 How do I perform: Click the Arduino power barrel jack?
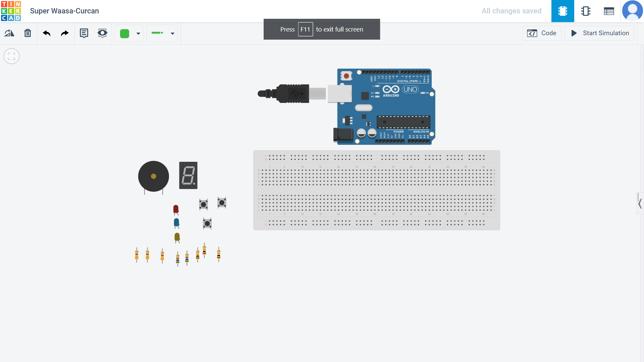[343, 135]
